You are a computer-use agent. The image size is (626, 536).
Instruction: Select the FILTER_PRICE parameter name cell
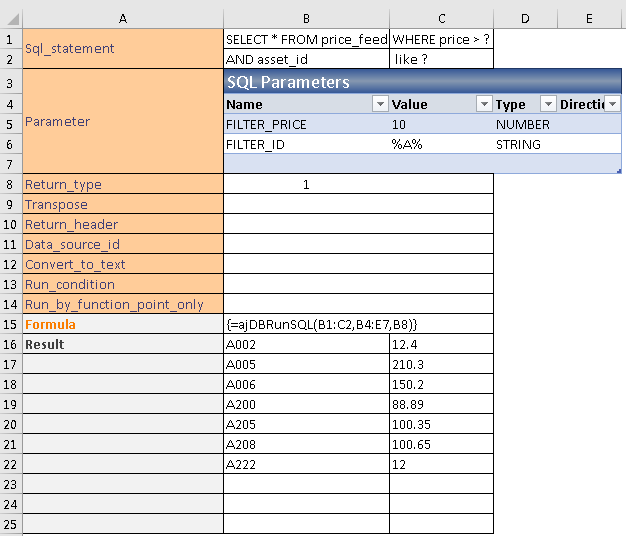[306, 125]
